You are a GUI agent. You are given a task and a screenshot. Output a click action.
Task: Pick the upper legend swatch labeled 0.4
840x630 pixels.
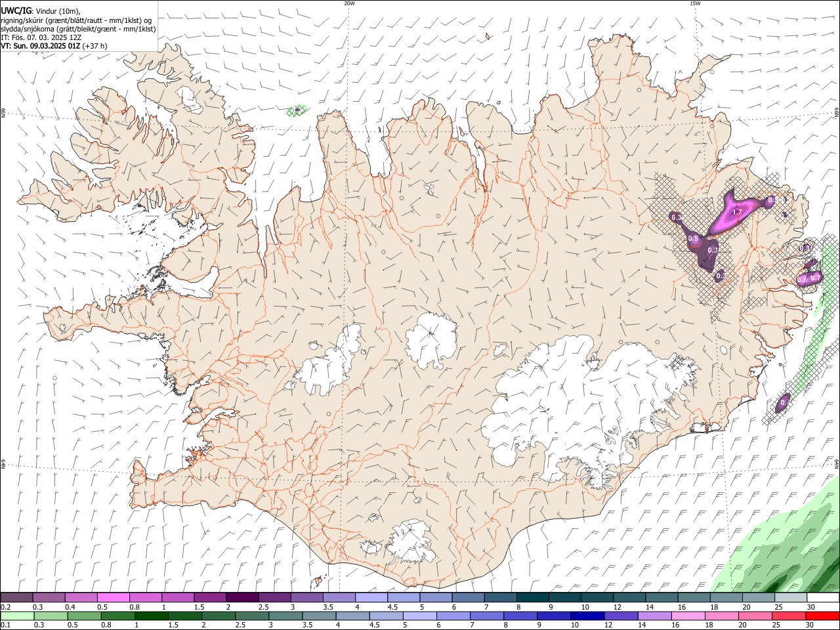click(81, 598)
